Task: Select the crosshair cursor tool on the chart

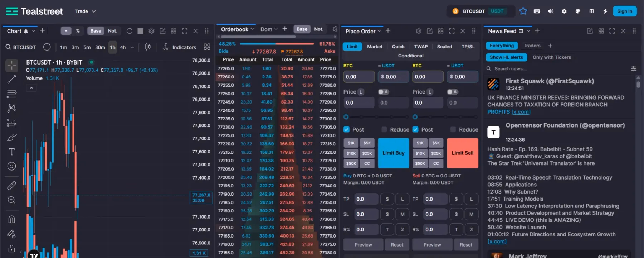Action: coord(12,65)
